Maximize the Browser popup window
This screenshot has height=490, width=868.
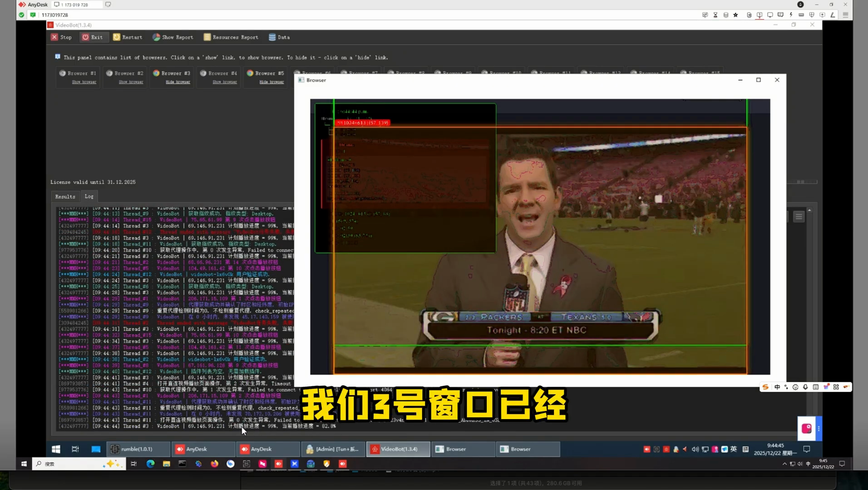click(x=758, y=80)
